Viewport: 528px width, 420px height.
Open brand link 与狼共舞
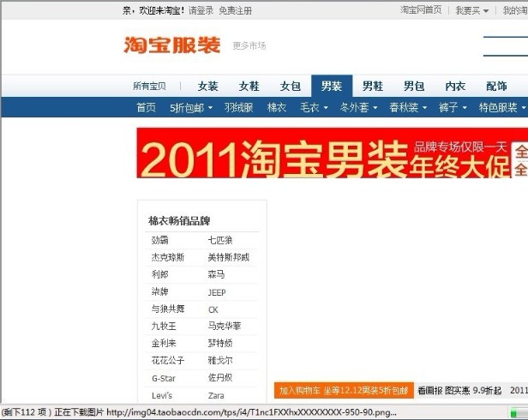pyautogui.click(x=168, y=309)
